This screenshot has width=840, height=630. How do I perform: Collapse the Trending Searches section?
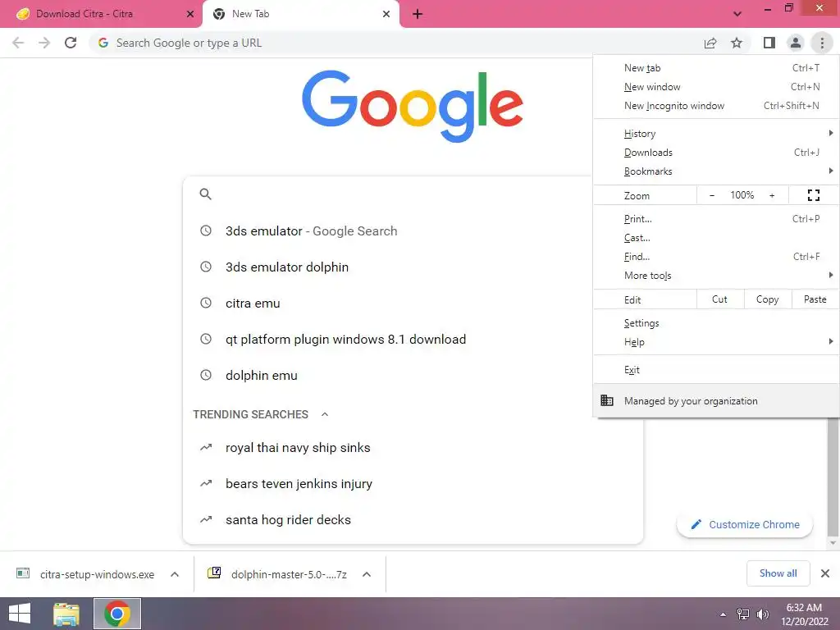[x=325, y=414]
